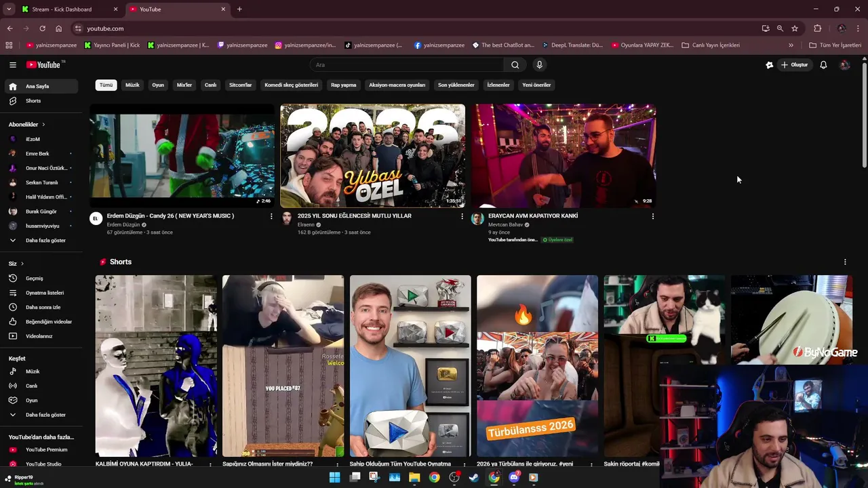Select the Canlı filter chip
This screenshot has height=488, width=868.
pyautogui.click(x=211, y=85)
